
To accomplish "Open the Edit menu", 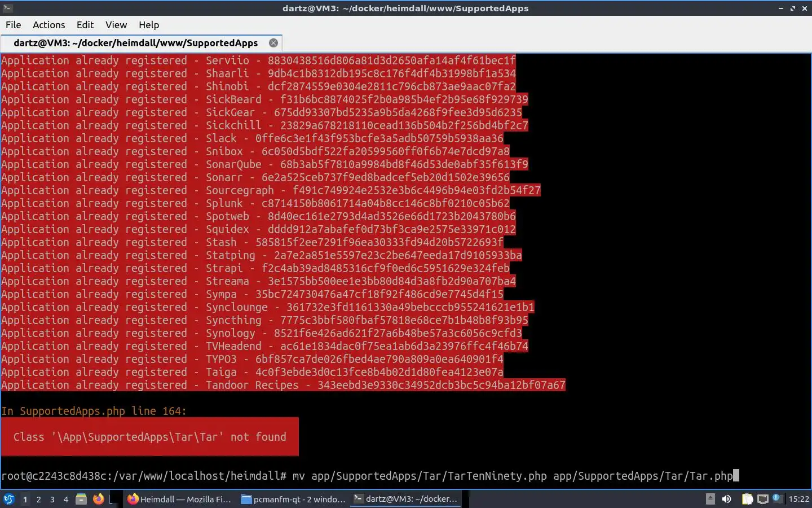I will click(x=85, y=25).
